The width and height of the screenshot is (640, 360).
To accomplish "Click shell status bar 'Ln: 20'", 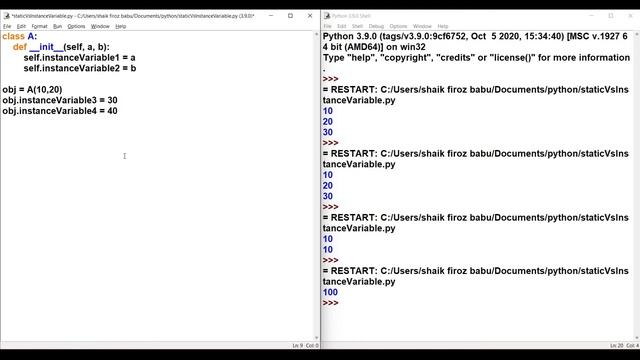I will click(x=617, y=346).
